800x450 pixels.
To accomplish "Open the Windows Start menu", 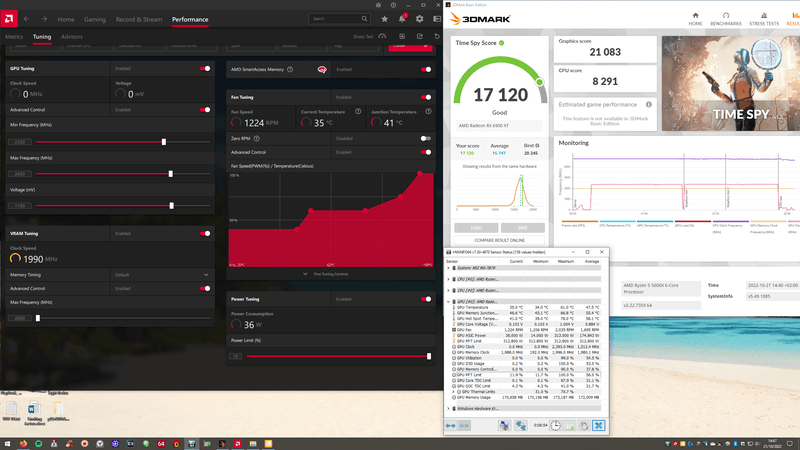I will tap(7, 443).
